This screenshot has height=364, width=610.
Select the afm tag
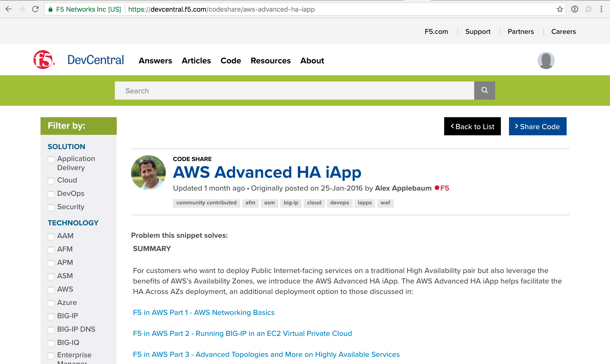pyautogui.click(x=250, y=203)
